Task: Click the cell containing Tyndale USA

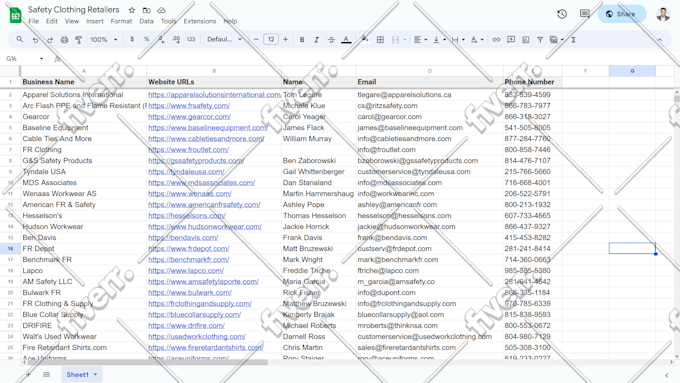Action: [x=84, y=172]
